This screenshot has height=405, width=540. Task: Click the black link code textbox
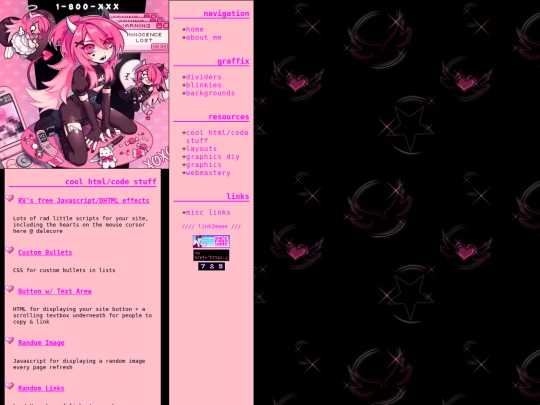coord(211,255)
